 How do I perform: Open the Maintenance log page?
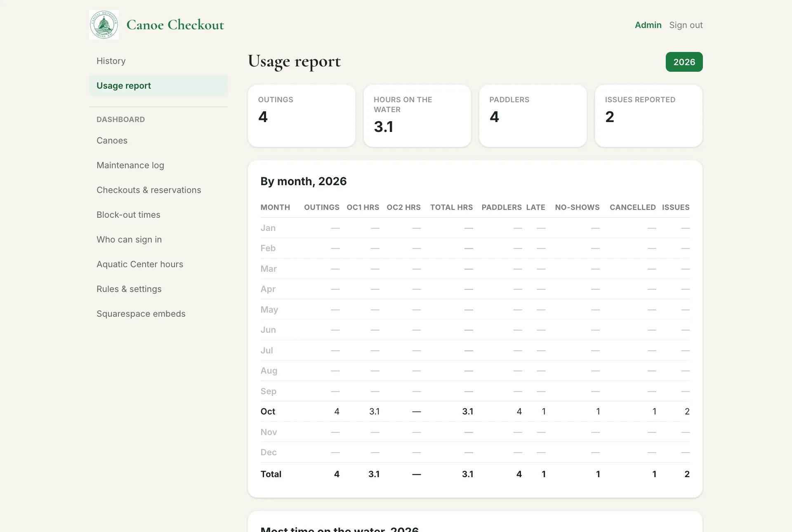point(158,165)
